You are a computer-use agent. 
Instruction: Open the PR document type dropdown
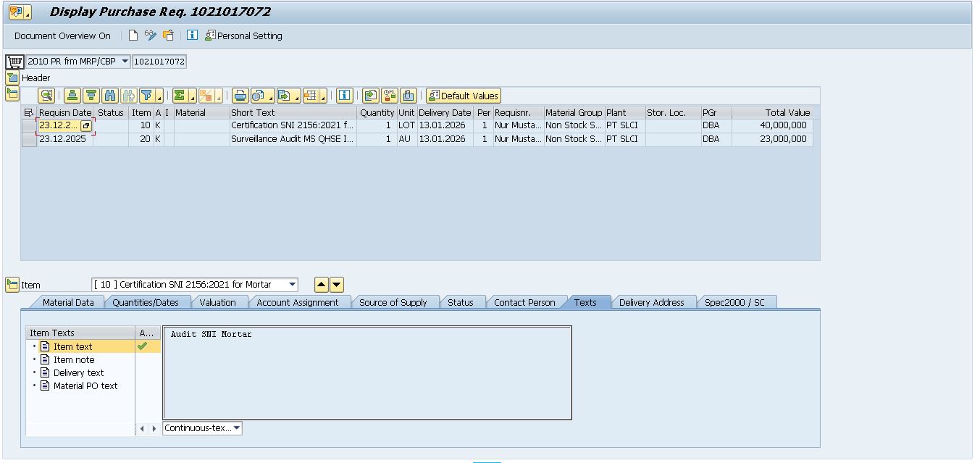pos(125,62)
